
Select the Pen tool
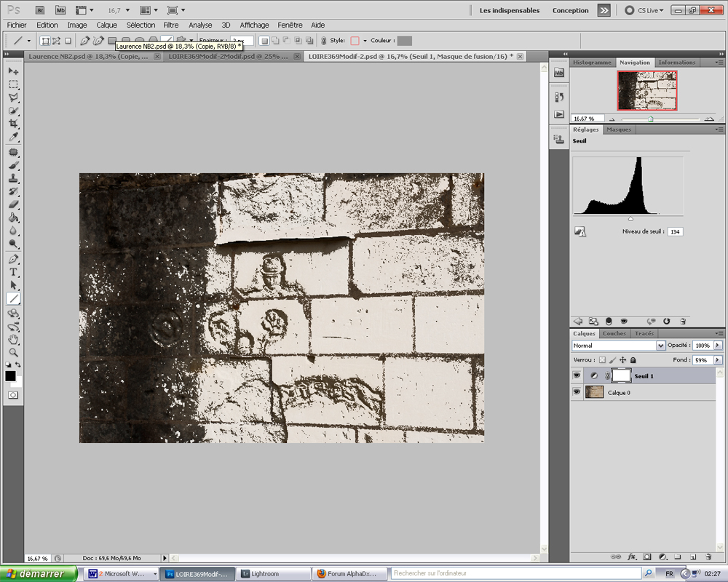(13, 259)
